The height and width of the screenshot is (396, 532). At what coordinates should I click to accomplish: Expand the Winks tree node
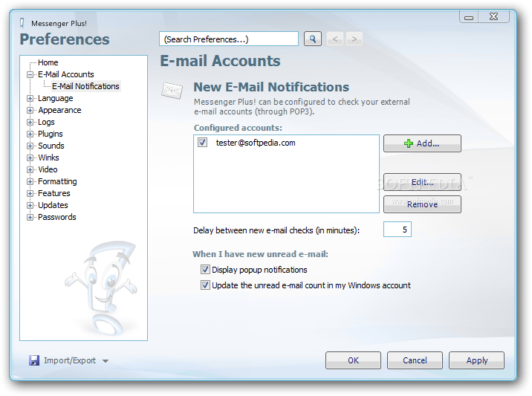(x=30, y=158)
